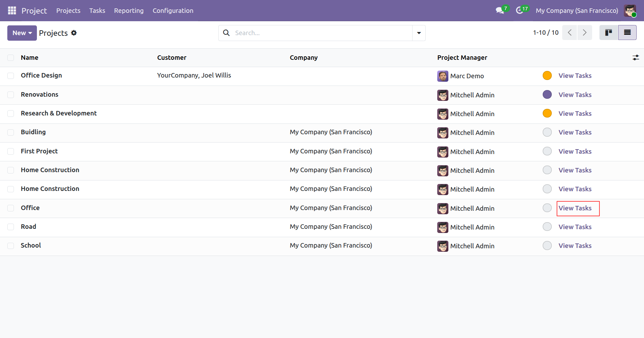
Task: Click Mitchell Admin avatar in School row
Action: 443,246
